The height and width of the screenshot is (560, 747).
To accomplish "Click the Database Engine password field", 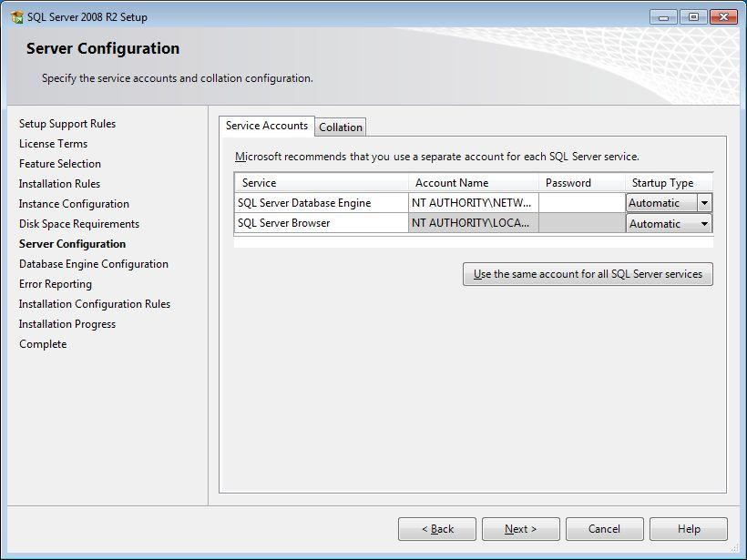I will point(582,203).
